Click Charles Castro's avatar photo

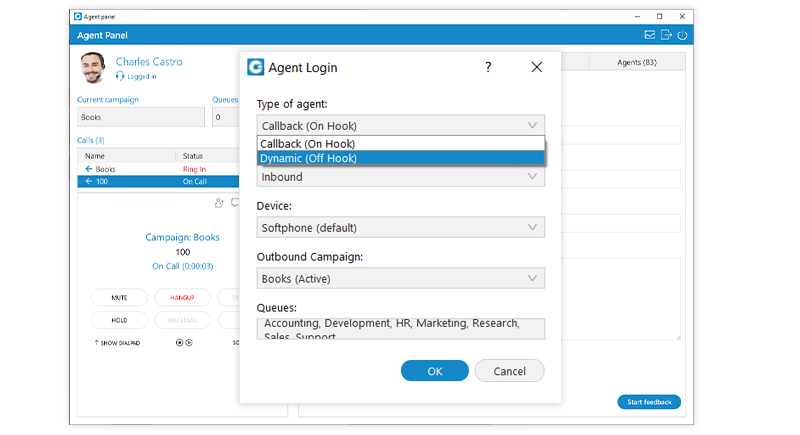coord(94,68)
